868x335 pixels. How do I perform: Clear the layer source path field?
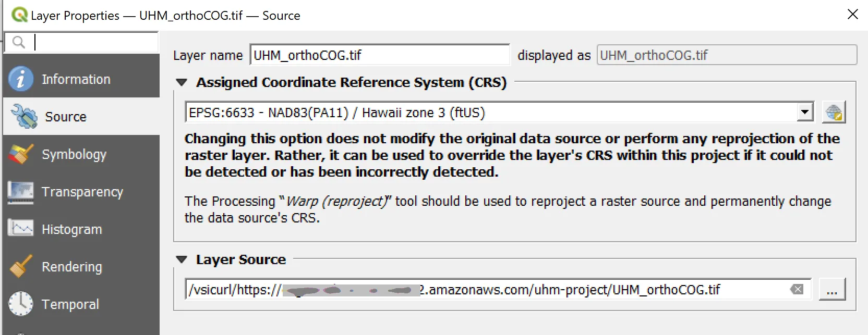[797, 289]
